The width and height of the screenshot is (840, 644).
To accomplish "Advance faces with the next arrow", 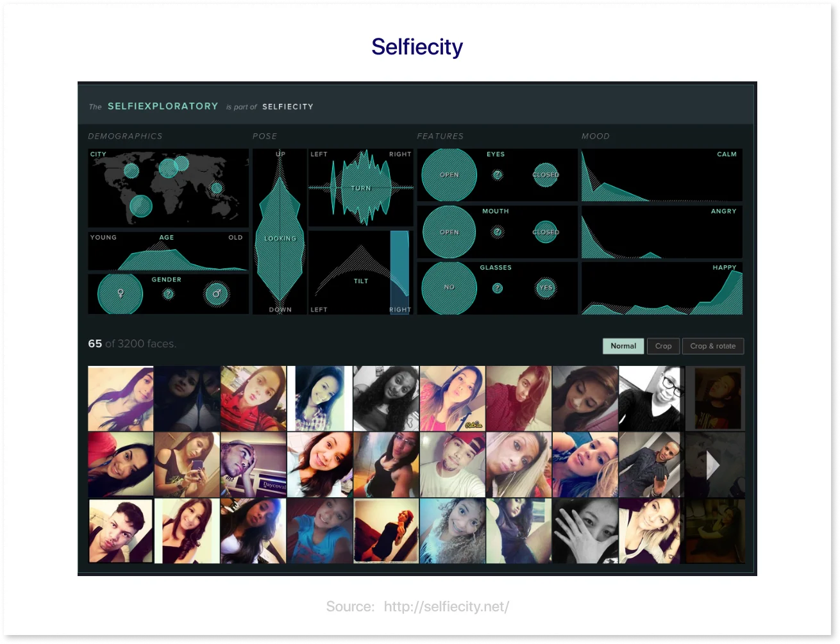I will (x=713, y=465).
